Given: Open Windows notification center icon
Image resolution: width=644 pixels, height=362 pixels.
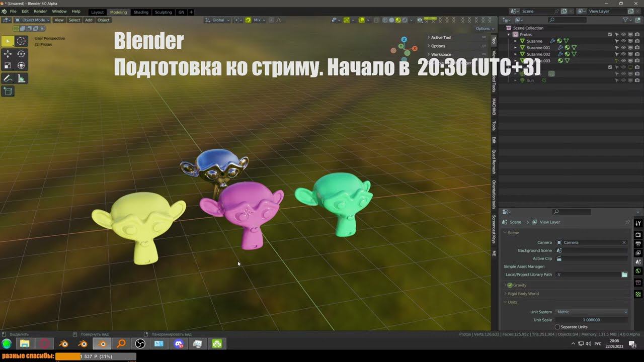Looking at the screenshot, I should (x=633, y=344).
